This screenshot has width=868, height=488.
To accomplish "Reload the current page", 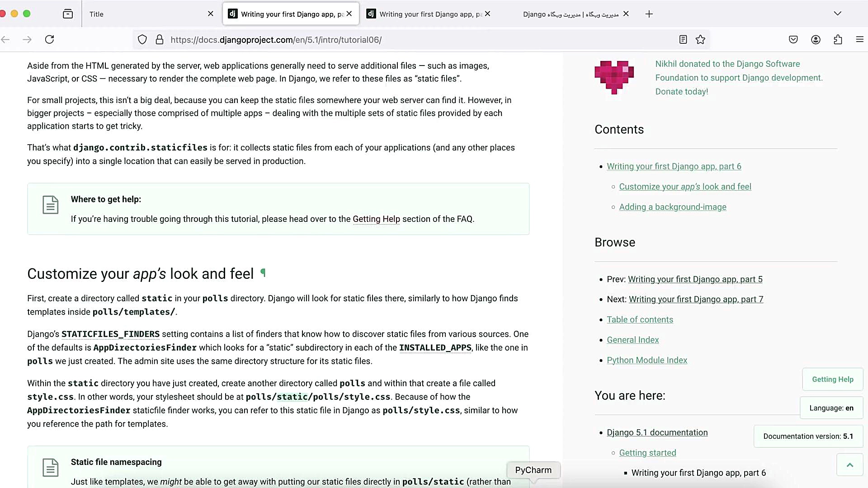I will point(50,40).
